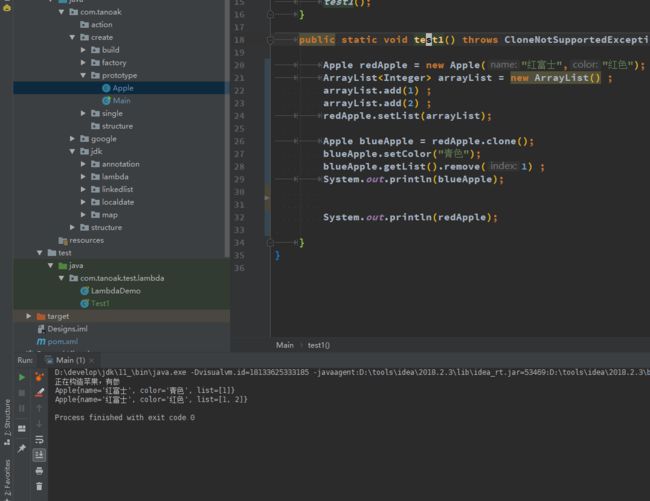650x501 pixels.
Task: Expand the single package
Action: (x=83, y=113)
